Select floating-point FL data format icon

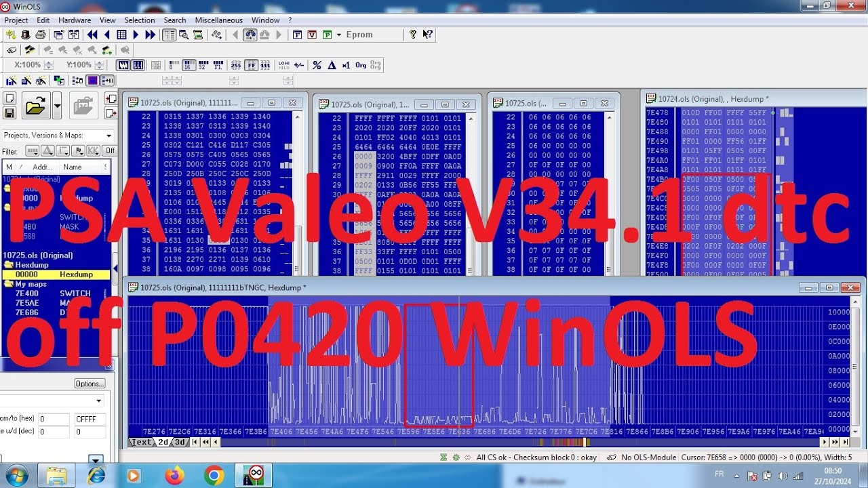(218, 65)
